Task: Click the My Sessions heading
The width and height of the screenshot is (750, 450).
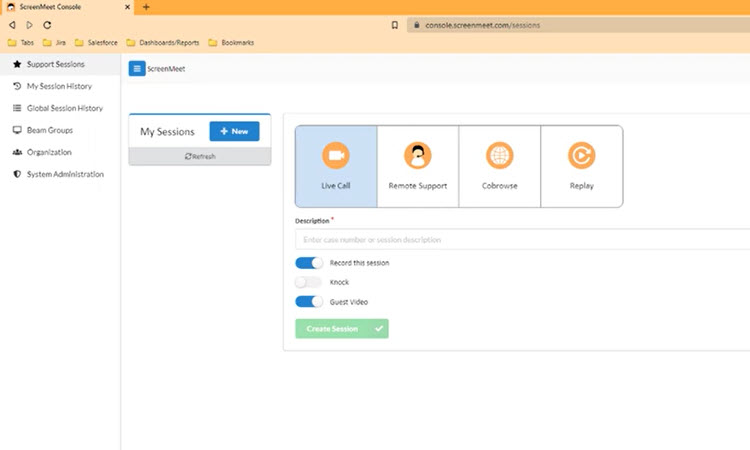Action: coord(167,132)
